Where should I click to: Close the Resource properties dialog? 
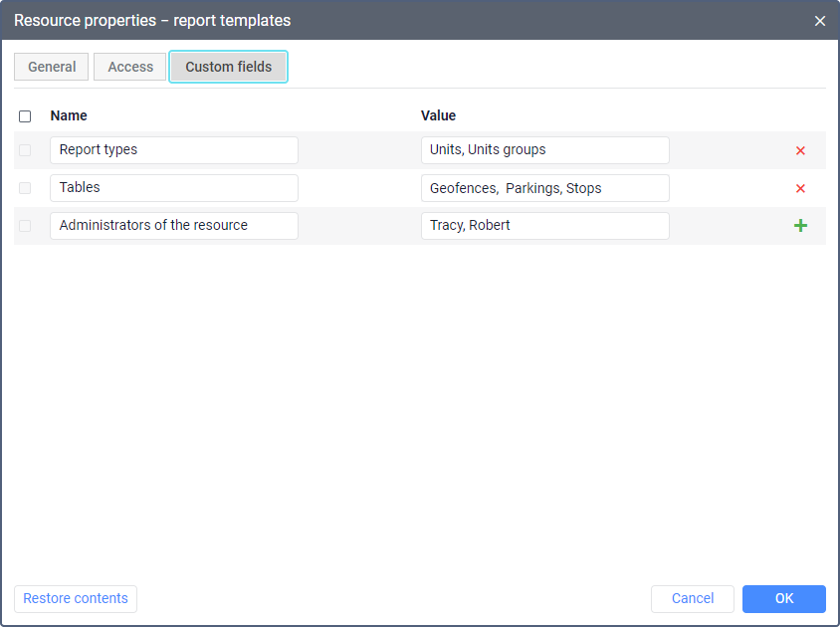point(820,21)
